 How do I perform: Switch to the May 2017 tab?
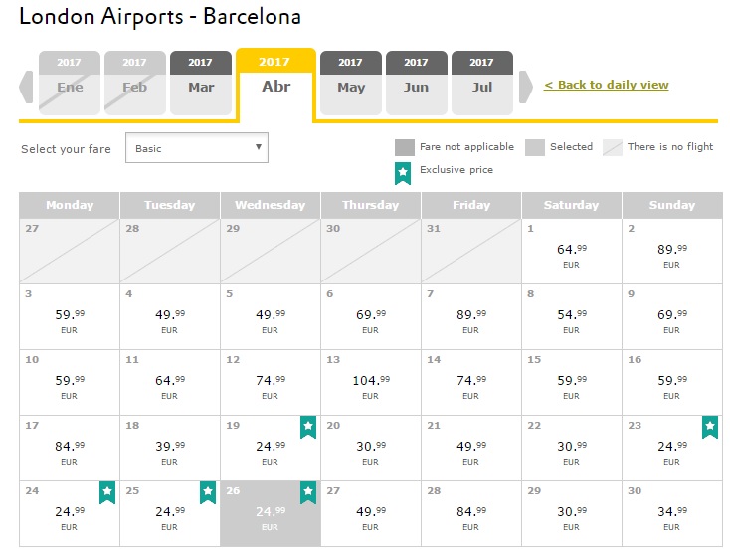(x=350, y=83)
